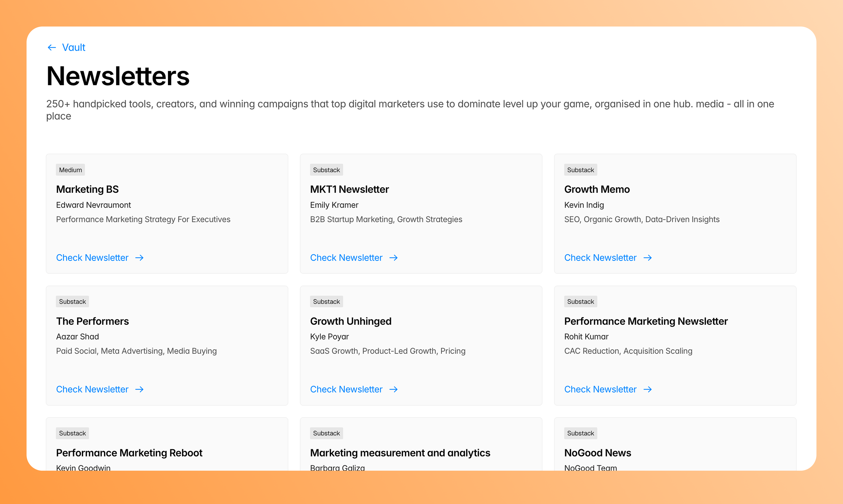Click the arrow icon on Growth Memo card
The width and height of the screenshot is (843, 504).
[648, 258]
